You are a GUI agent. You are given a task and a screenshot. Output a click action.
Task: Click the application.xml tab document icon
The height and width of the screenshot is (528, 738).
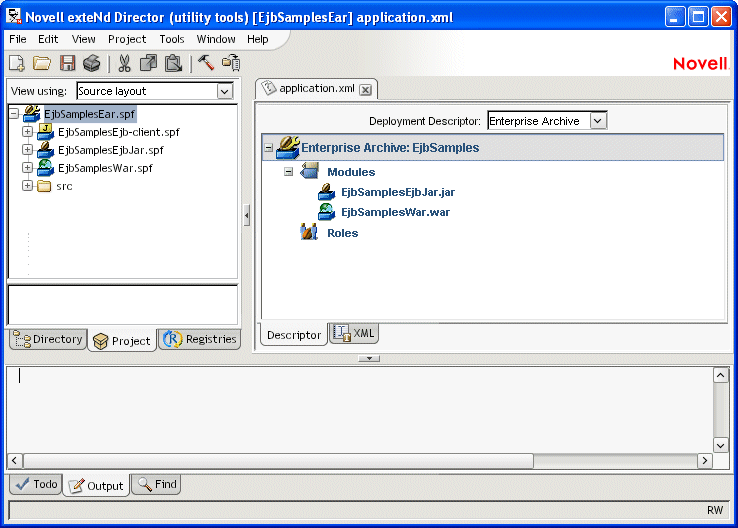pos(269,88)
